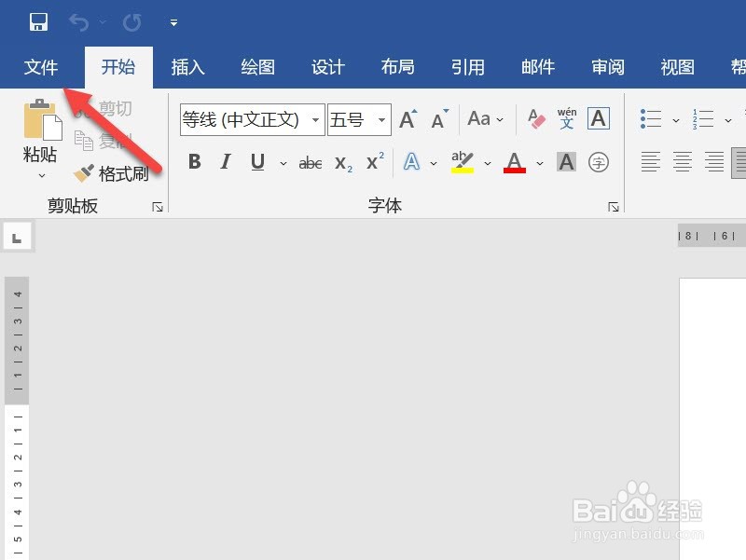Click inside the white document page
746x560 pixels.
(712, 418)
